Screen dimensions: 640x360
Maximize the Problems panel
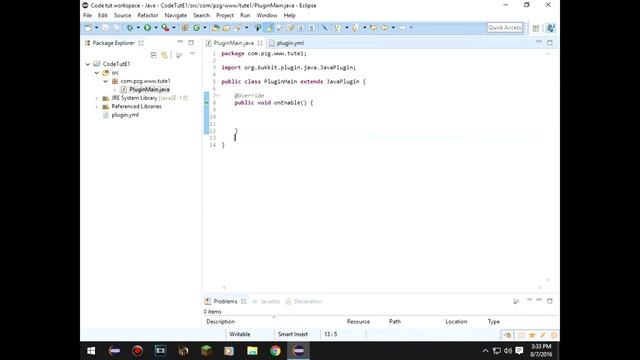550,301
